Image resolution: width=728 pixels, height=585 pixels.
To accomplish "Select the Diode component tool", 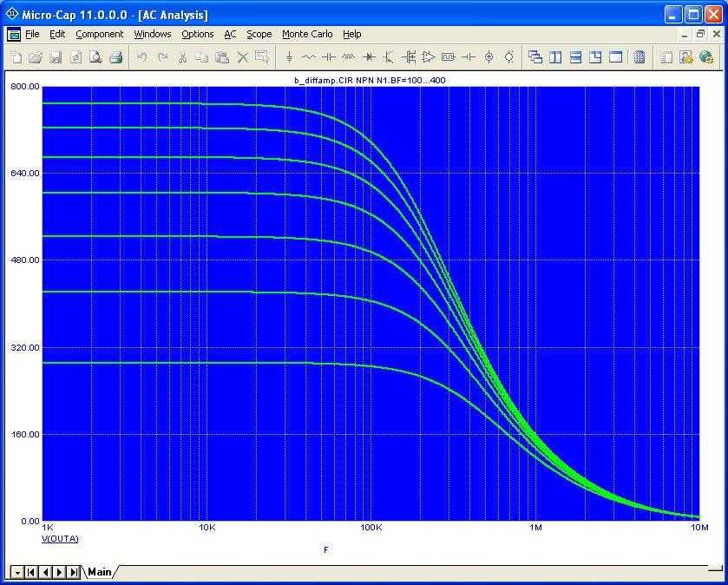I will pyautogui.click(x=370, y=56).
